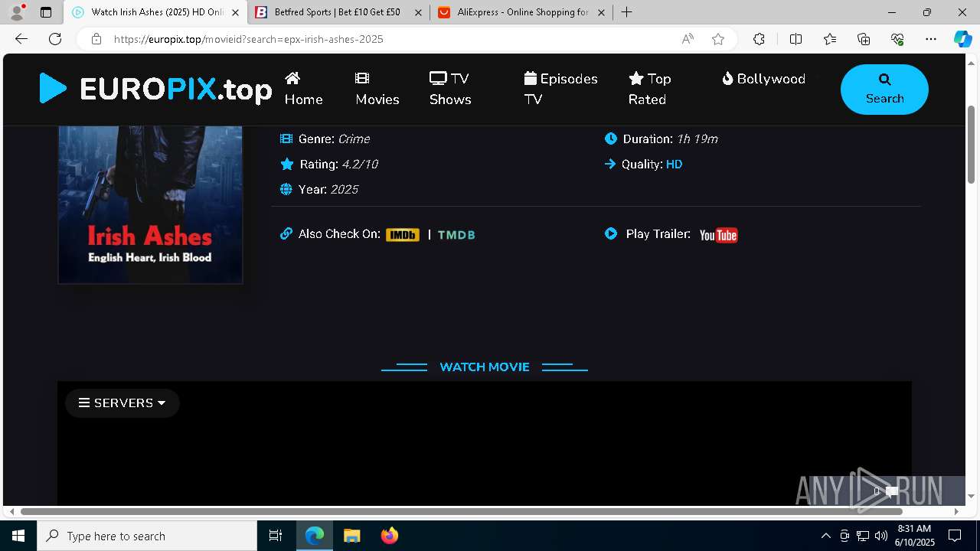Click Rating value 4.2/10
The width and height of the screenshot is (980, 551).
[x=360, y=164]
